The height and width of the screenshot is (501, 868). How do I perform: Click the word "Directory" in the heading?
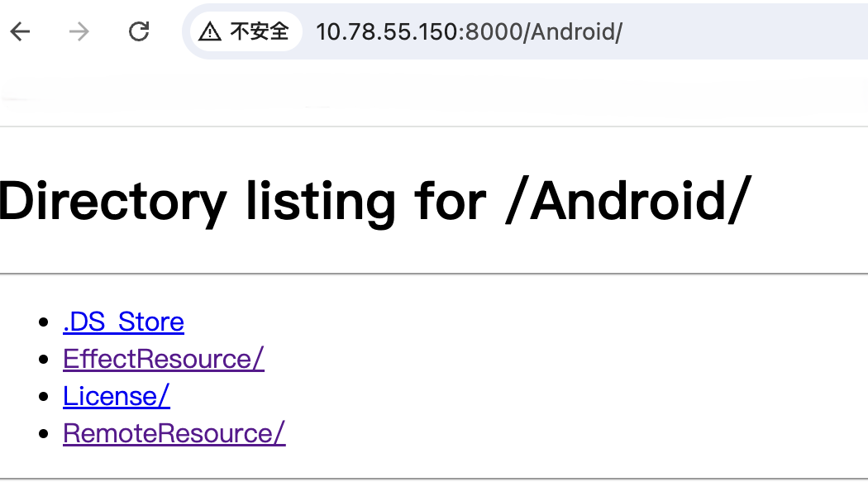pyautogui.click(x=112, y=201)
